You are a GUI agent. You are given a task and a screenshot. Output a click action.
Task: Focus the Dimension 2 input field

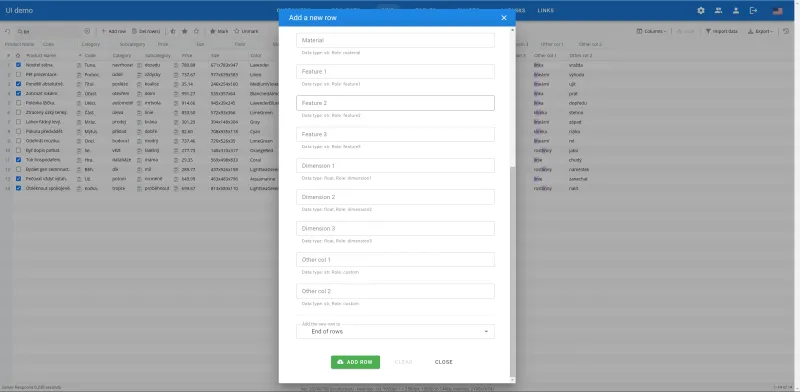tap(395, 197)
